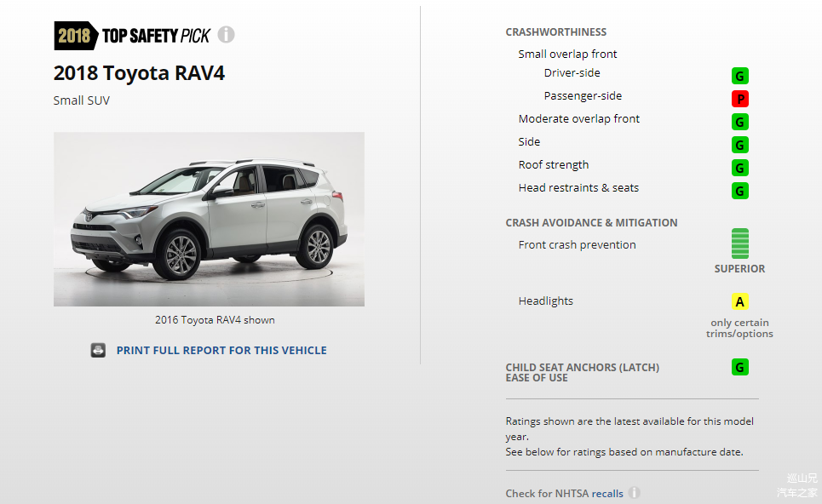Click the Toyota RAV4 vehicle photo
The image size is (822, 504).
click(x=209, y=219)
